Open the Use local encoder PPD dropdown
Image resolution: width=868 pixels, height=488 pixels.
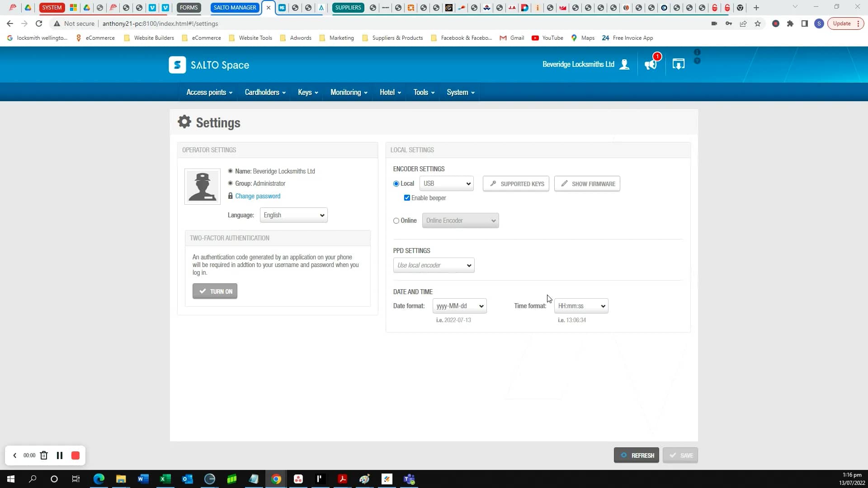pyautogui.click(x=433, y=265)
